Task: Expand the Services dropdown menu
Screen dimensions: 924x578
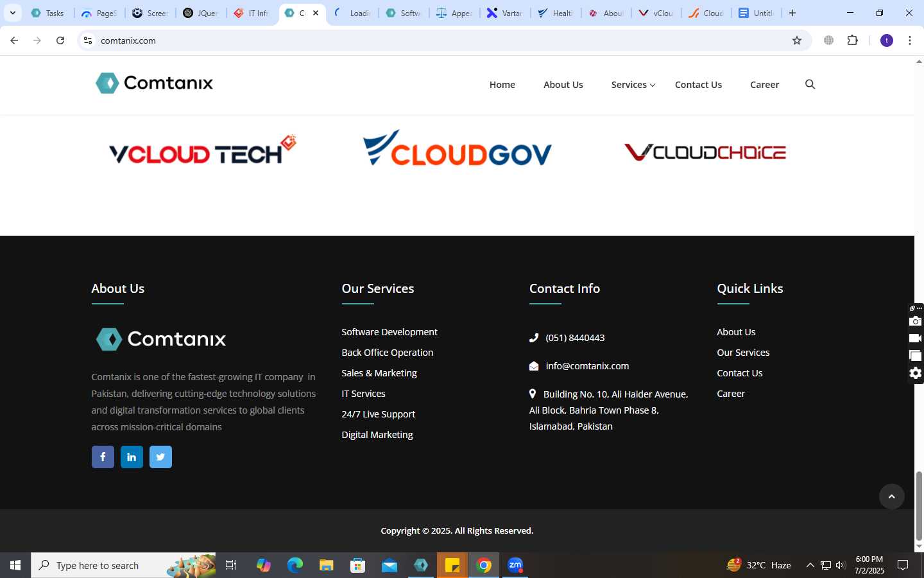Action: (633, 85)
